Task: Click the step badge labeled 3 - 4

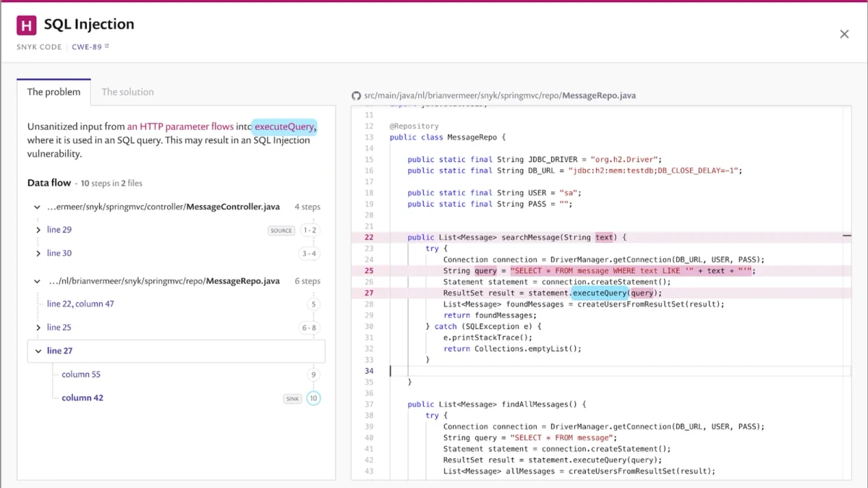Action: (x=310, y=254)
